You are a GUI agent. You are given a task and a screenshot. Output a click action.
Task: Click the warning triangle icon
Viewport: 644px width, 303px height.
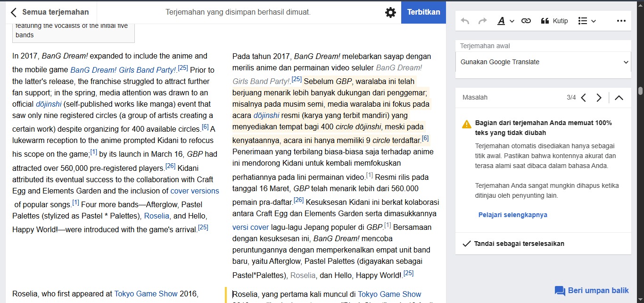tap(467, 124)
